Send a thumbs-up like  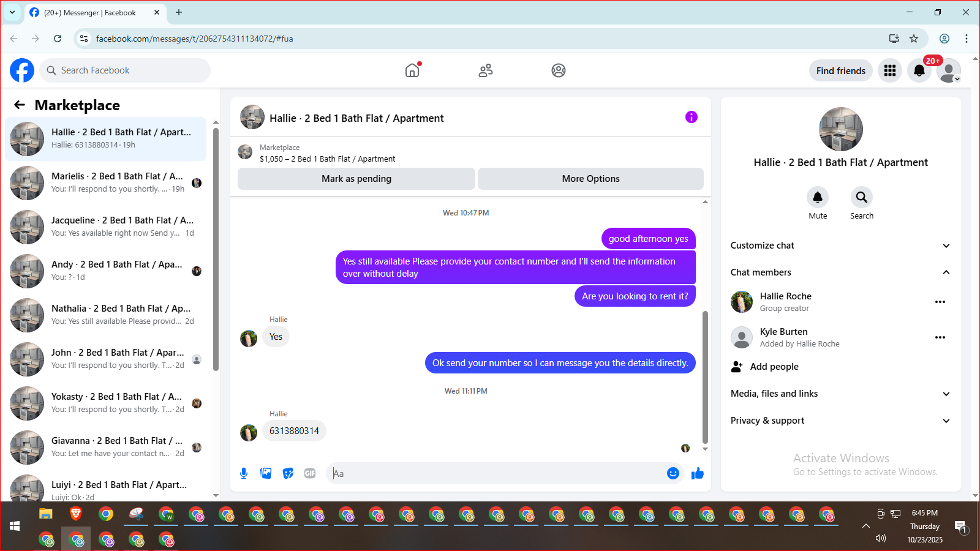pyautogui.click(x=698, y=473)
